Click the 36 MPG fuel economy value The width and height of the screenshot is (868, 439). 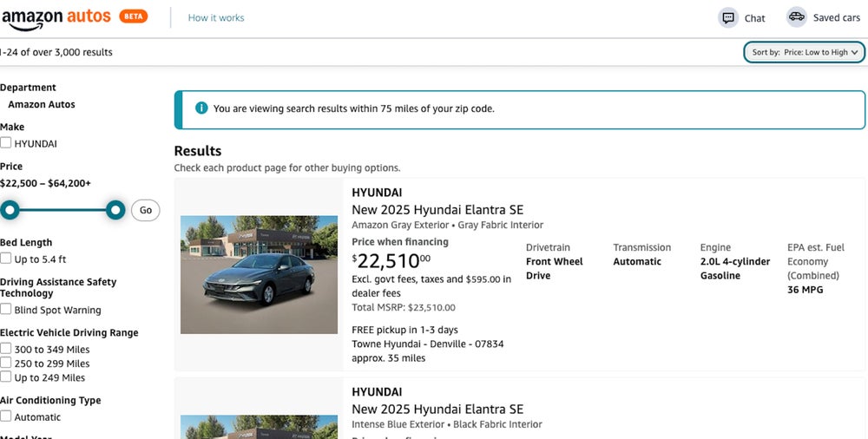[x=805, y=290]
